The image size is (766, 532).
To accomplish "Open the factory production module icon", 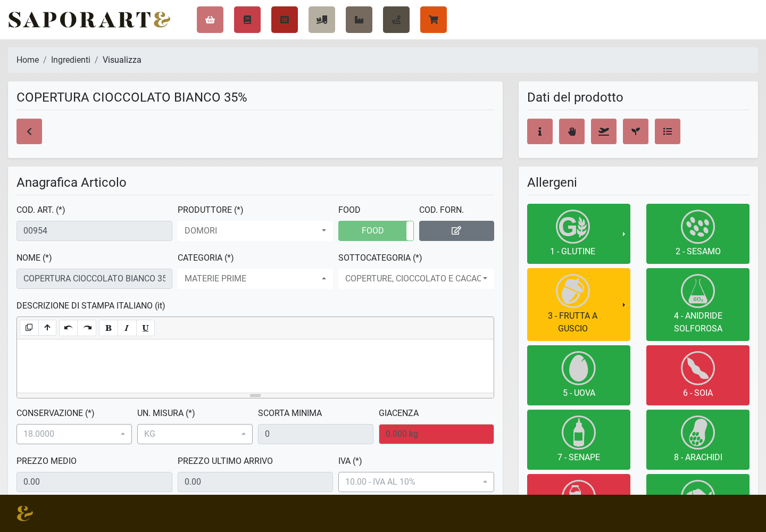I will tap(359, 20).
